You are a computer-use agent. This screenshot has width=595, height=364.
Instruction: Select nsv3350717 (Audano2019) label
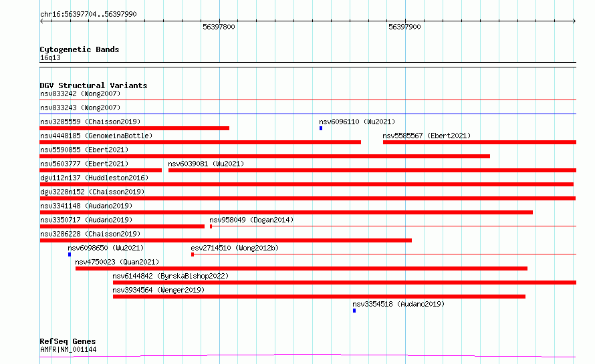(86, 220)
